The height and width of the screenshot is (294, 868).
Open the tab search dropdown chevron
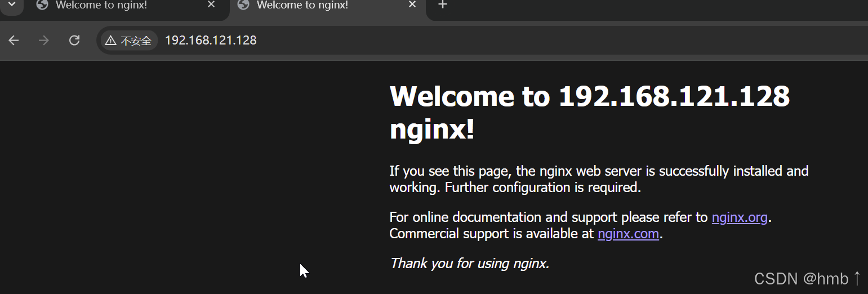point(12,5)
